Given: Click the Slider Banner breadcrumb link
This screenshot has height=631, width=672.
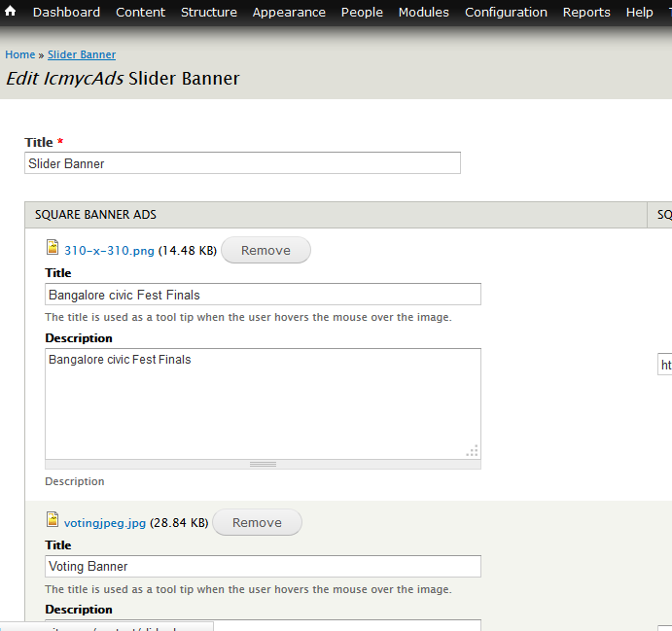Looking at the screenshot, I should click(82, 55).
